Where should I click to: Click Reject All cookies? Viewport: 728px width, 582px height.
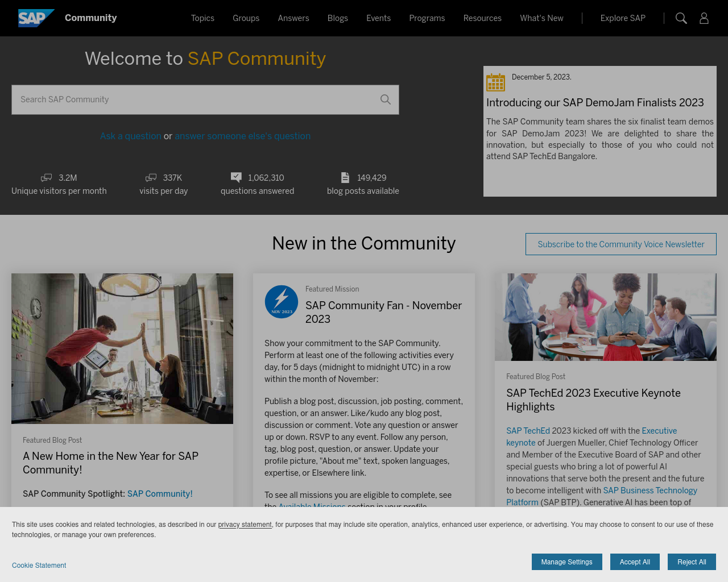click(692, 562)
